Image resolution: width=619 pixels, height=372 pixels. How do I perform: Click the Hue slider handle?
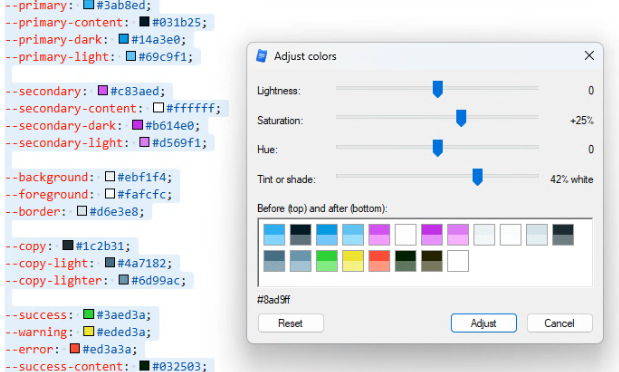(x=437, y=148)
